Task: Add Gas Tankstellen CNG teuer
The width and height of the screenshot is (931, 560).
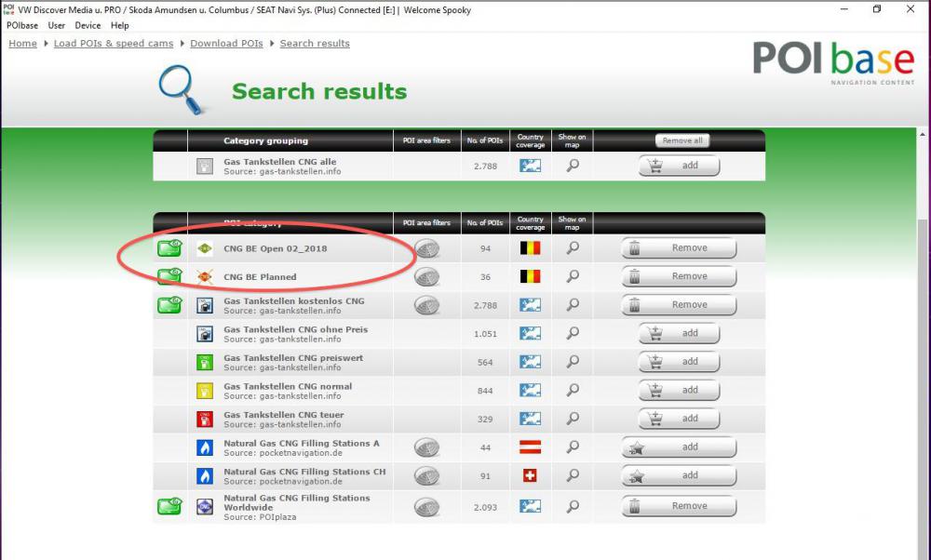Action: (680, 419)
